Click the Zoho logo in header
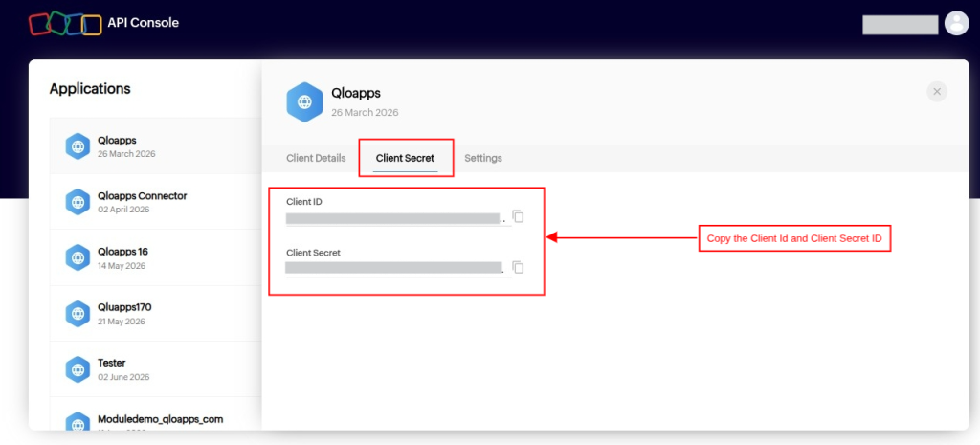The image size is (980, 445). [x=65, y=24]
